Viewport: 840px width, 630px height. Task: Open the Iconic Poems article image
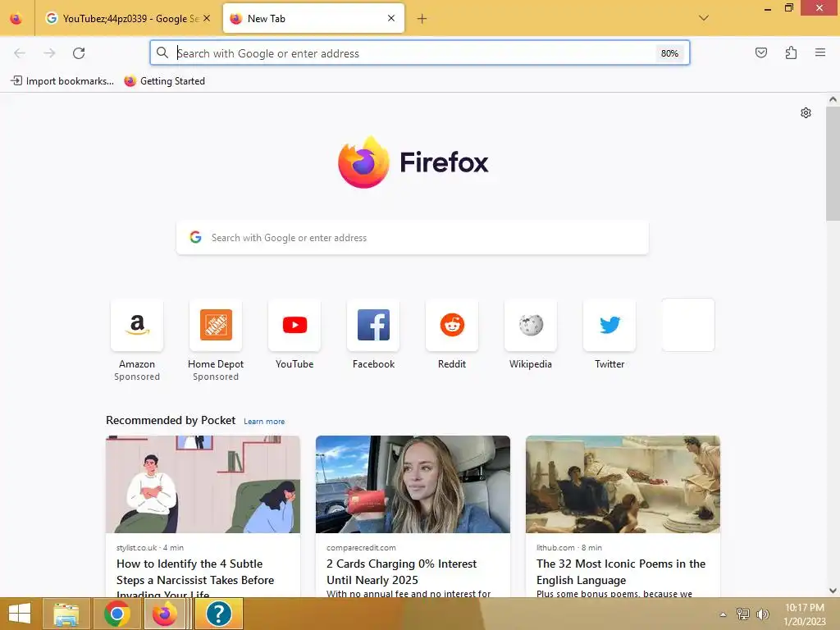(623, 484)
